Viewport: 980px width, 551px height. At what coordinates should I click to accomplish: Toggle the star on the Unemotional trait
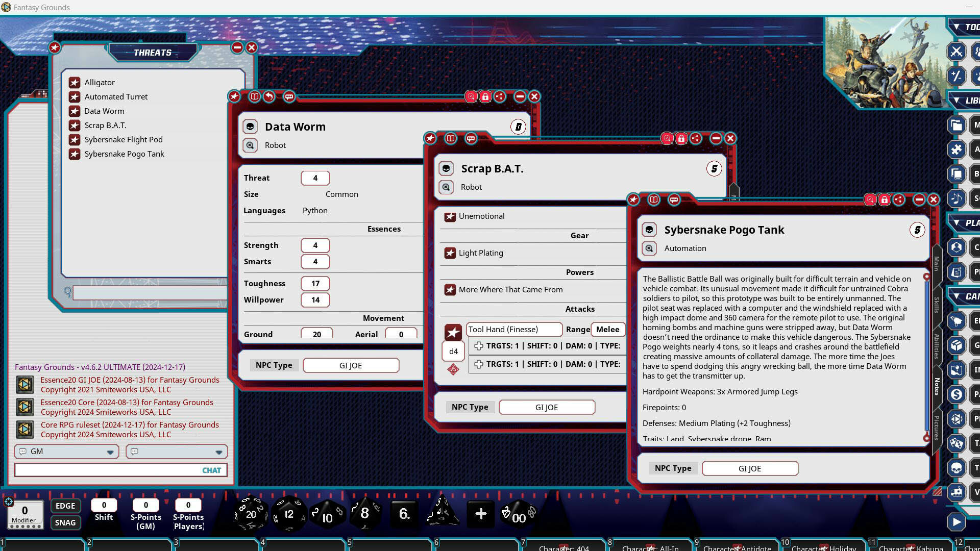click(450, 216)
